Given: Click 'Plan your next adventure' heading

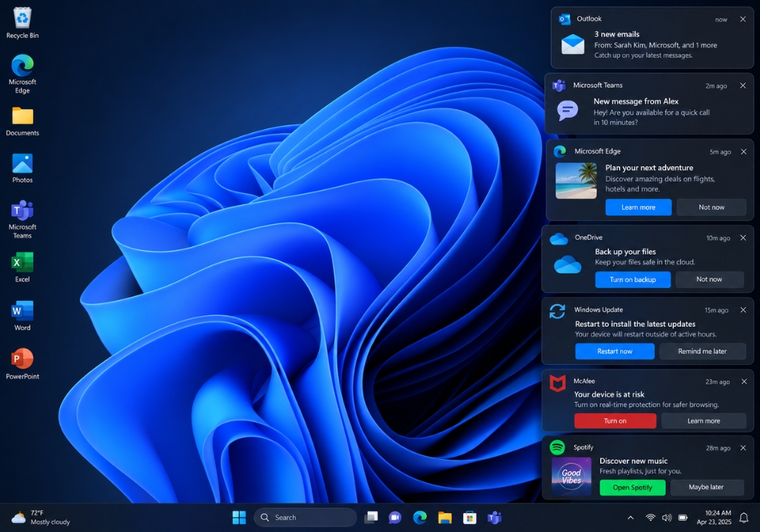Looking at the screenshot, I should pos(649,168).
